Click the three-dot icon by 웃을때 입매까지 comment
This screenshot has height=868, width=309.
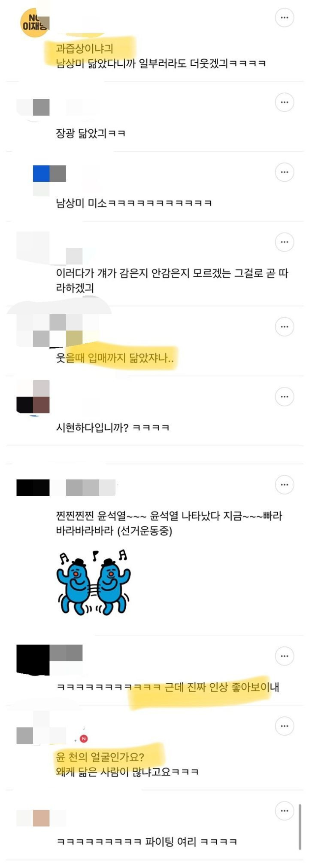(x=284, y=327)
